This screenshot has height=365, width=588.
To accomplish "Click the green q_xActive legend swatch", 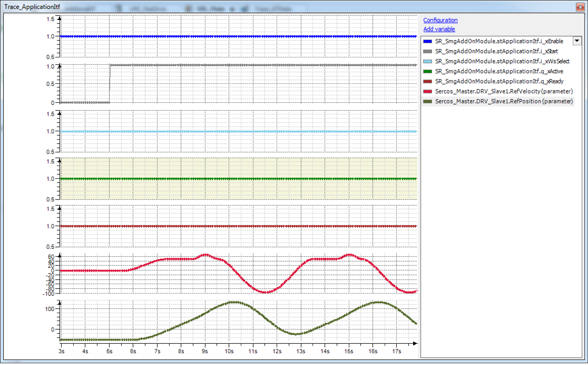I will [x=427, y=72].
